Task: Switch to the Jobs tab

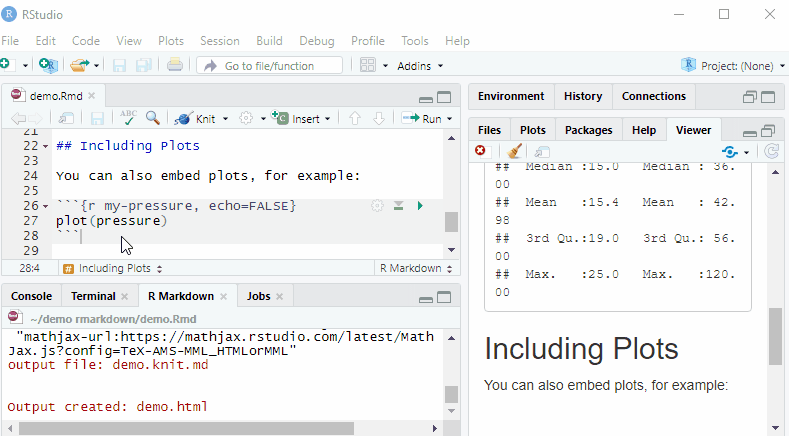Action: 258,296
